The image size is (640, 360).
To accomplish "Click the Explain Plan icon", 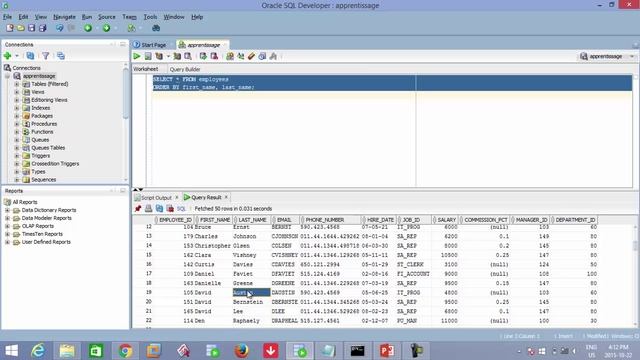I will click(x=159, y=56).
